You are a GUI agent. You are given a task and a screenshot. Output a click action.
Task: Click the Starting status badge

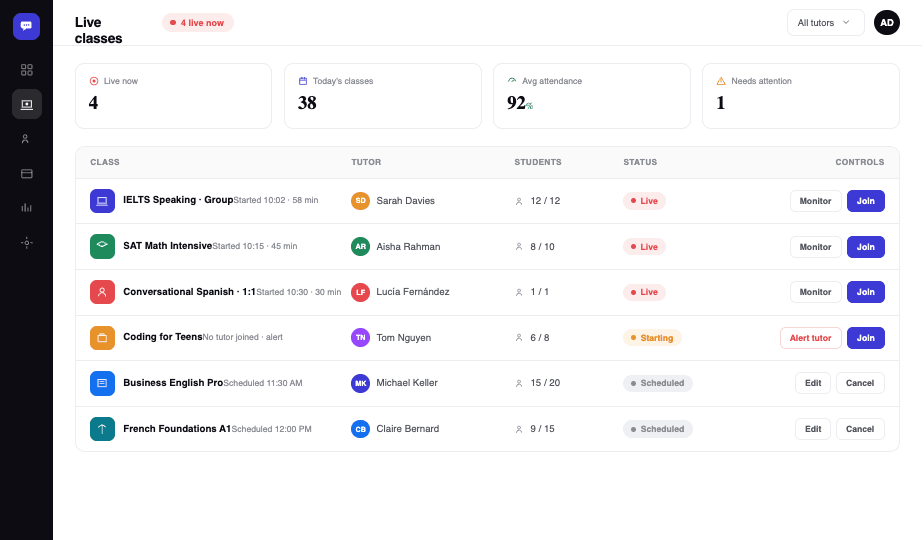click(x=652, y=338)
